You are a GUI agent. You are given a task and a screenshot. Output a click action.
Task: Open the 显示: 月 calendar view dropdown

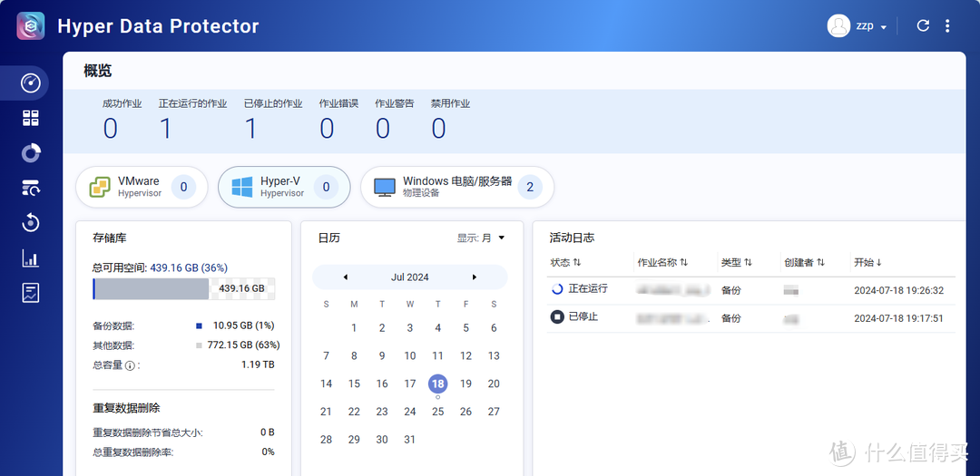coord(480,238)
